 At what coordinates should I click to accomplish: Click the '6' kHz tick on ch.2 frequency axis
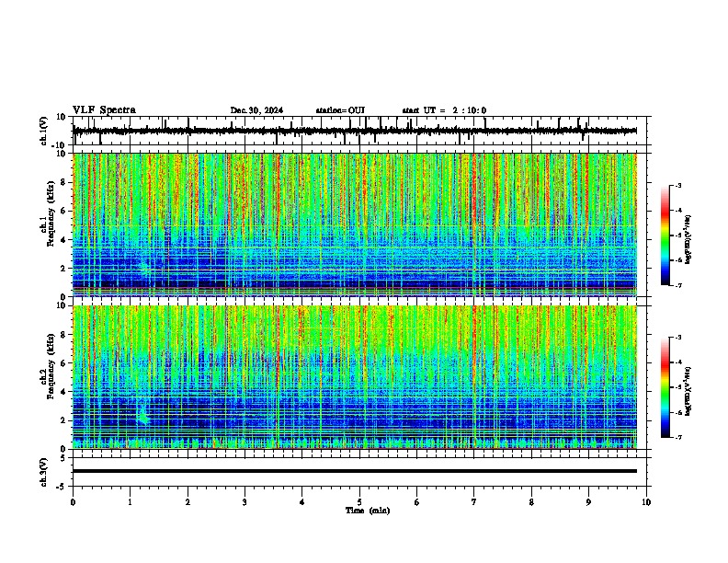tap(64, 362)
